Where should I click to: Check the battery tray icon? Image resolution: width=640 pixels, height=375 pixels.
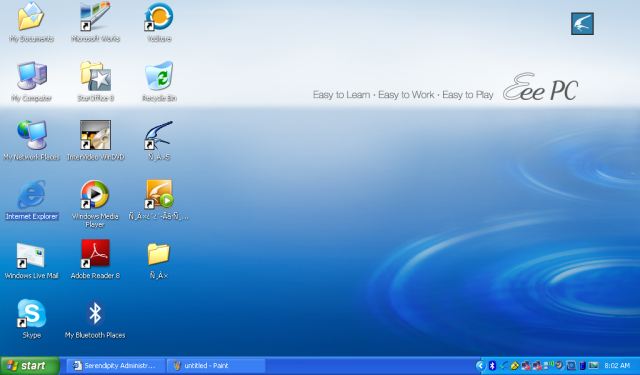click(x=583, y=366)
